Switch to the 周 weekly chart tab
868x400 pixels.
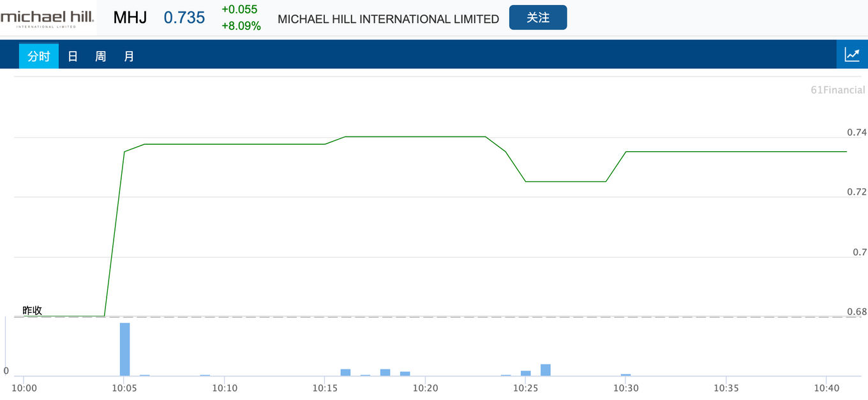[101, 56]
